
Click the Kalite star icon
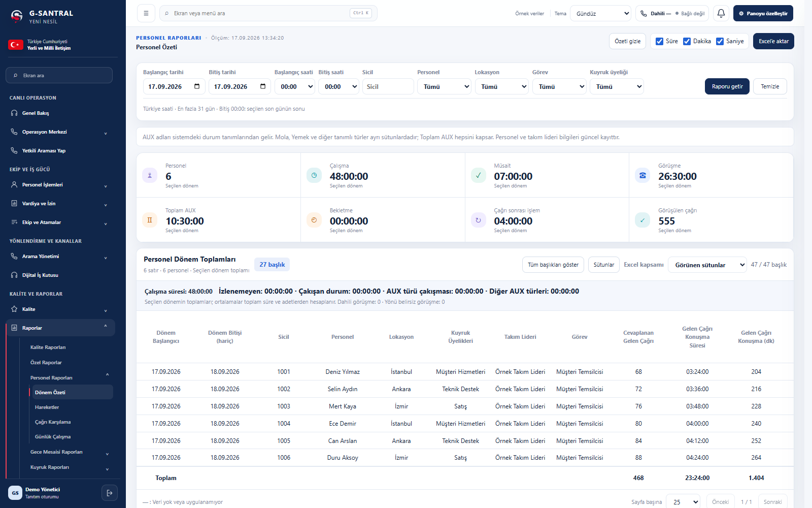[x=14, y=309]
